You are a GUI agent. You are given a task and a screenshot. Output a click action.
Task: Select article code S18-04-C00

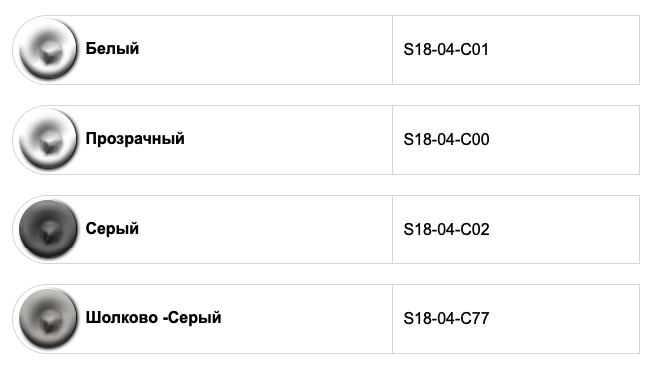446,139
